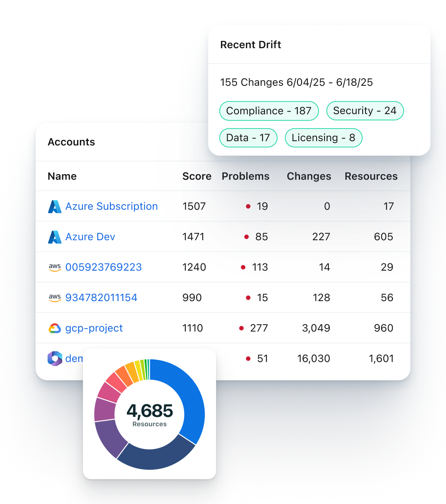Open the Azure Subscription account link
446x504 pixels.
pos(111,206)
